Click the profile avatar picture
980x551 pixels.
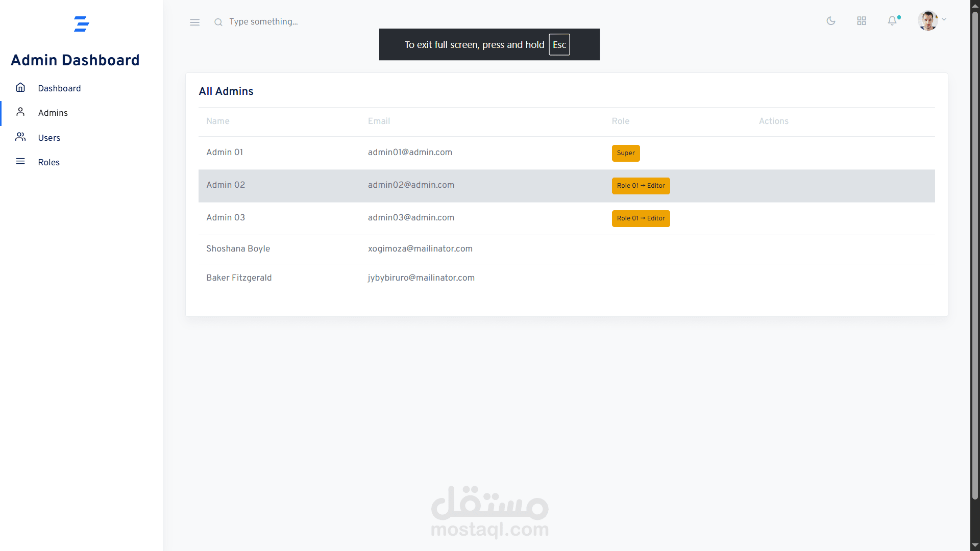928,20
